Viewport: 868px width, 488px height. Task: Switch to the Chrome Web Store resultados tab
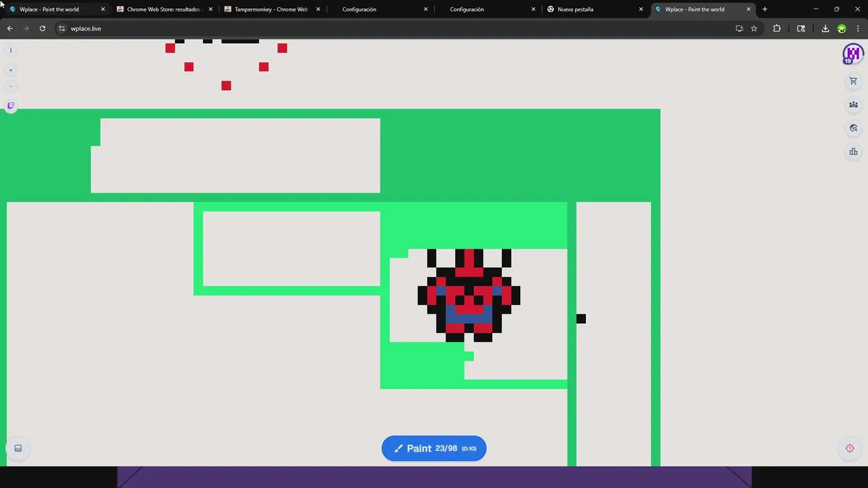coord(164,9)
